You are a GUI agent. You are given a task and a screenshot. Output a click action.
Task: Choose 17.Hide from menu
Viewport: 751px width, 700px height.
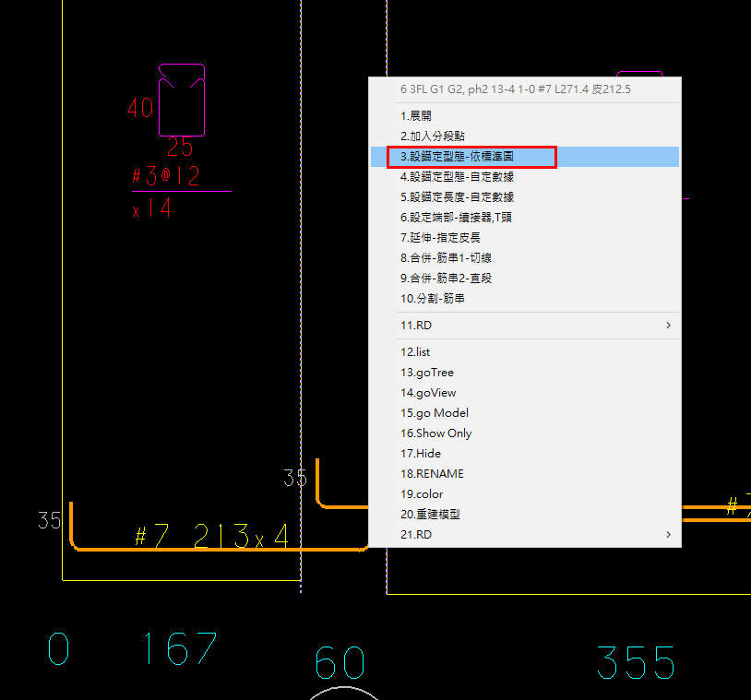(x=524, y=454)
